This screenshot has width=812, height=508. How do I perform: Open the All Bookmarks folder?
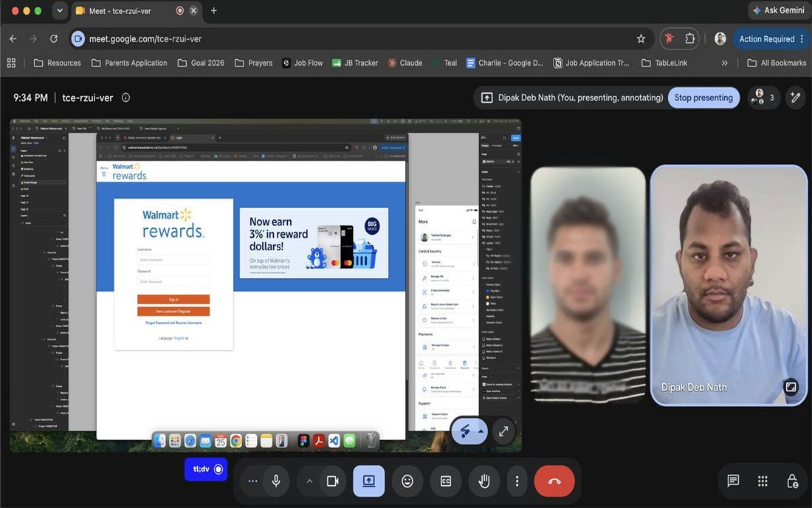click(777, 63)
